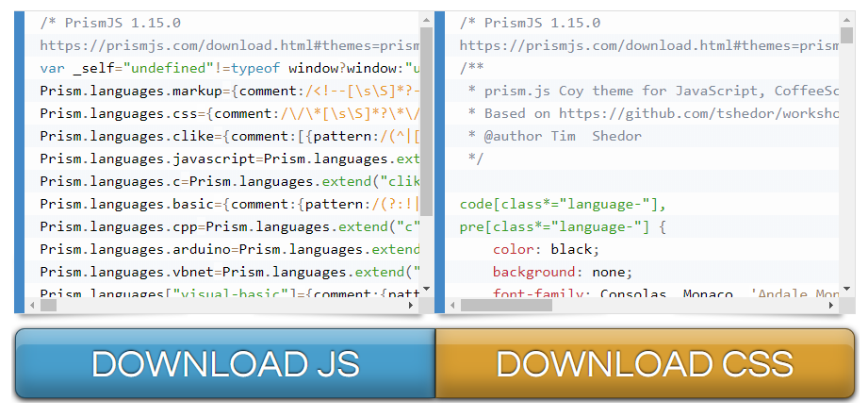
Task: Click the JS pane horizontal scrollbar thumb
Action: (x=48, y=305)
